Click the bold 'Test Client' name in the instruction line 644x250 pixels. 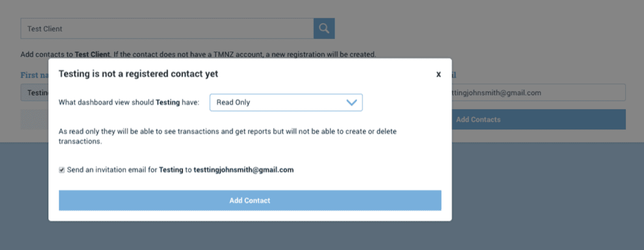coord(92,54)
